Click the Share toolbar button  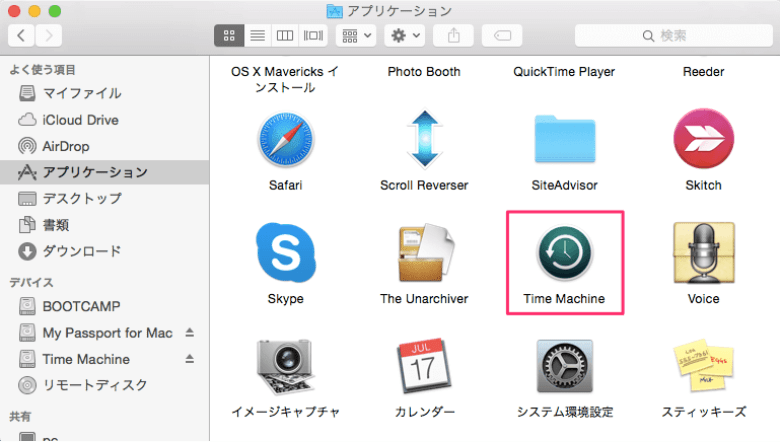pyautogui.click(x=453, y=35)
